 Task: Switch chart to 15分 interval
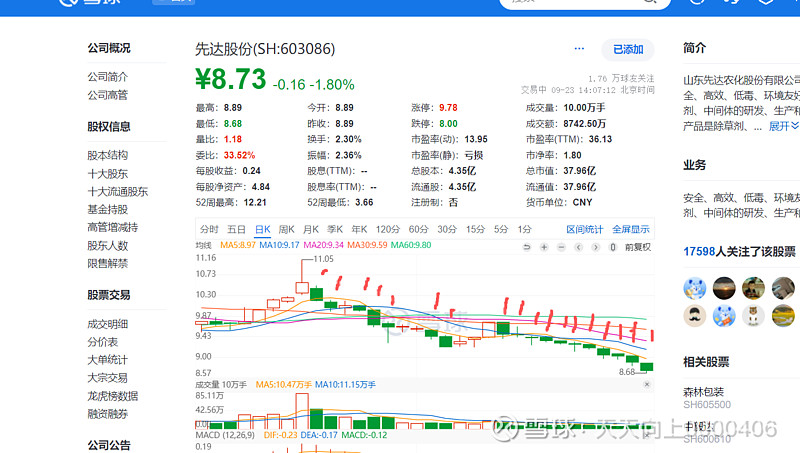point(475,230)
